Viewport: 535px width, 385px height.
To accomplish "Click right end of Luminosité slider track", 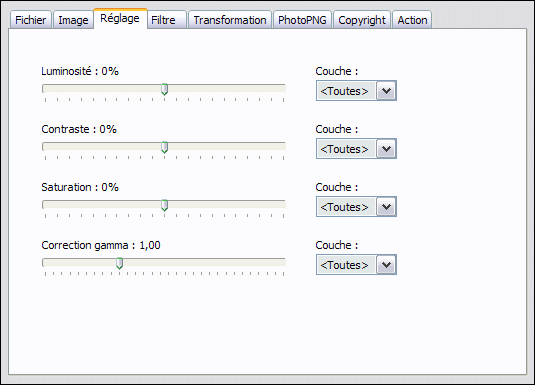I will (284, 89).
